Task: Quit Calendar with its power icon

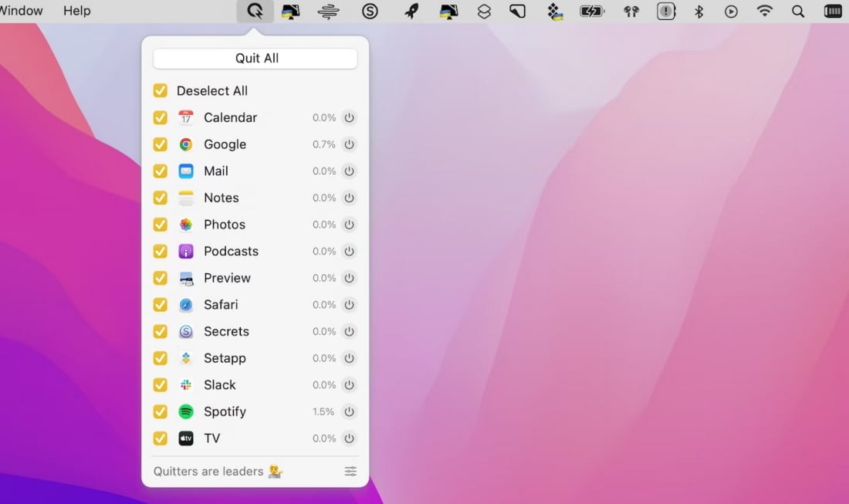Action: [349, 117]
